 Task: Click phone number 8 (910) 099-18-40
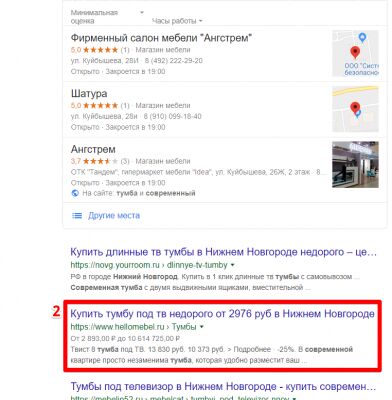pyautogui.click(x=173, y=116)
